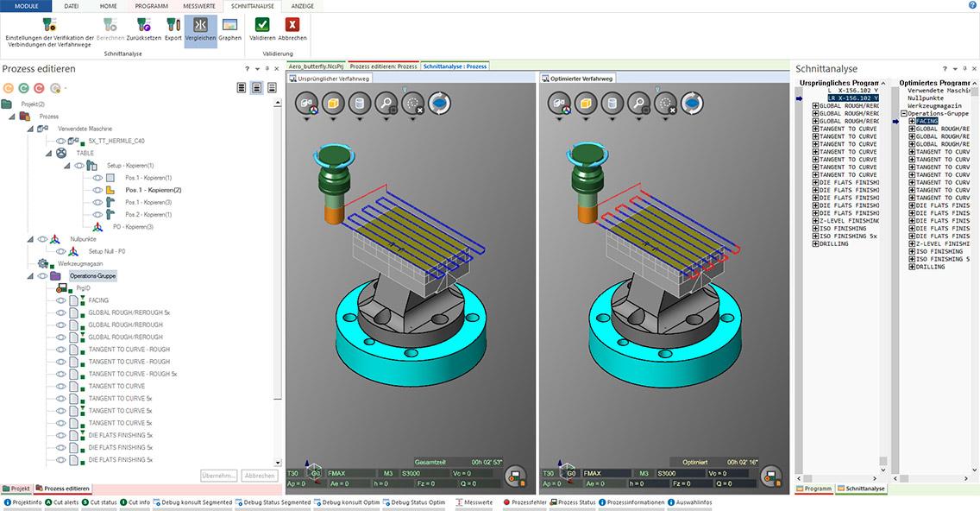Open Graphen in the Schnittanalyse ribbon
The width and height of the screenshot is (980, 511).
[229, 26]
